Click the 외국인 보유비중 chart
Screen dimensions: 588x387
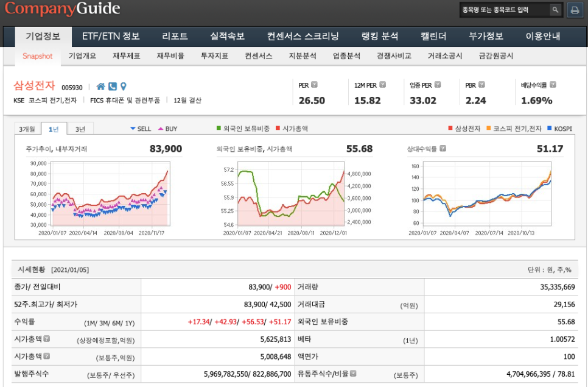tap(291, 194)
